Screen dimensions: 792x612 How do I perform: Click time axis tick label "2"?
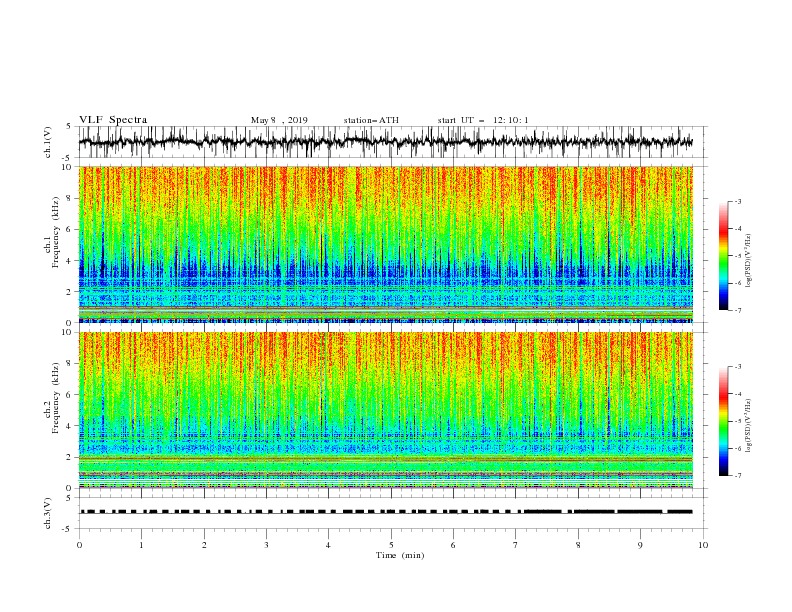click(204, 545)
